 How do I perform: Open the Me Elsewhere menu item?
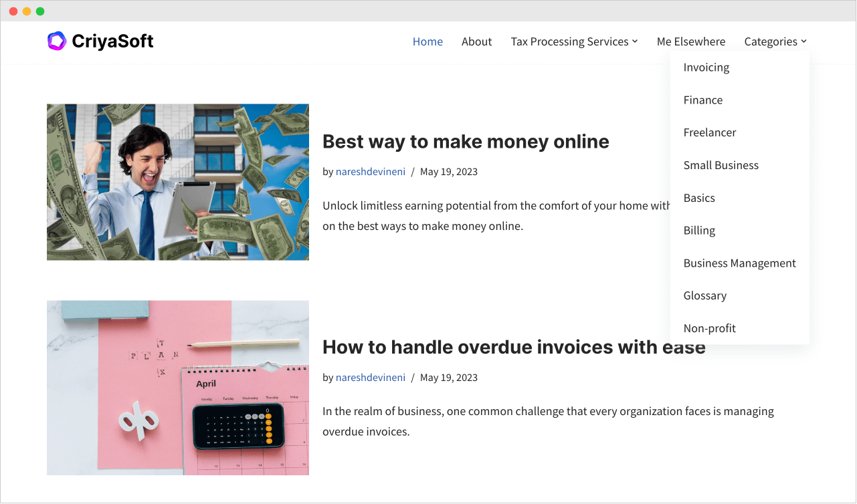(690, 41)
